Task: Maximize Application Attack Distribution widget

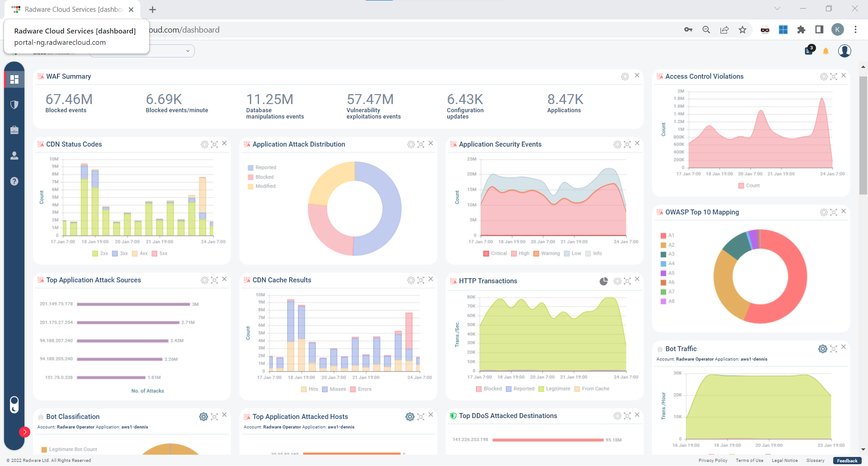Action: point(421,145)
